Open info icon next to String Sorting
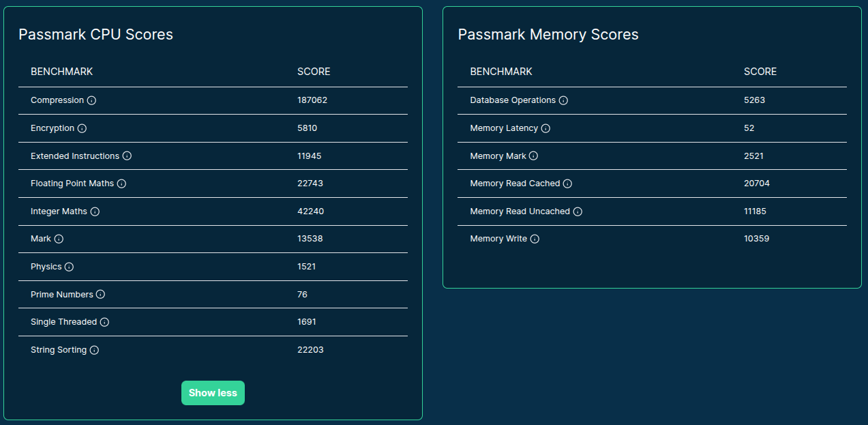 point(94,350)
